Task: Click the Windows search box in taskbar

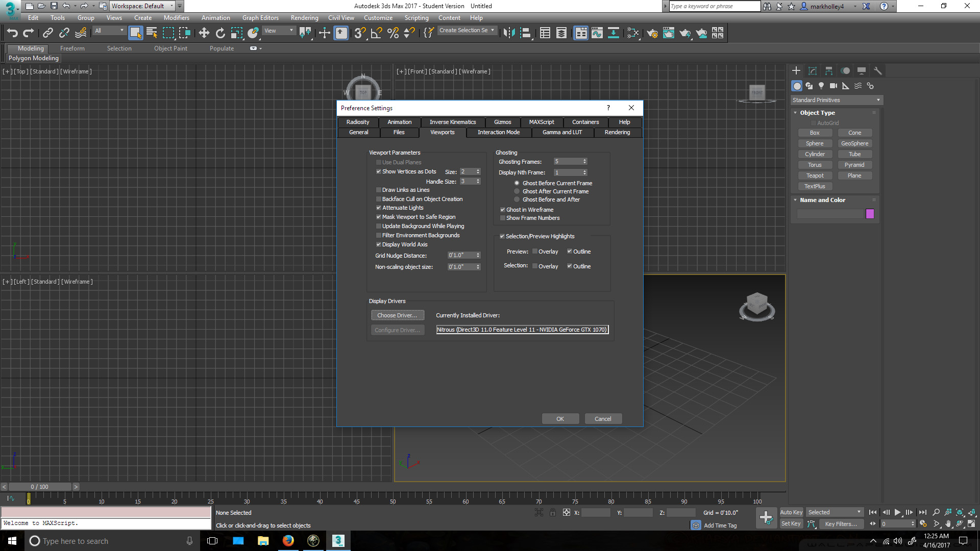Action: (111, 541)
